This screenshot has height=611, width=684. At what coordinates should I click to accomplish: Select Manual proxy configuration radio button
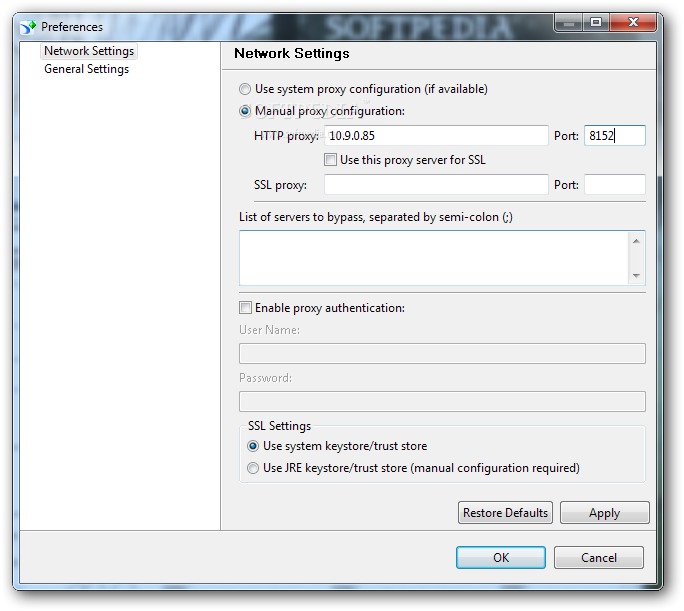(245, 111)
